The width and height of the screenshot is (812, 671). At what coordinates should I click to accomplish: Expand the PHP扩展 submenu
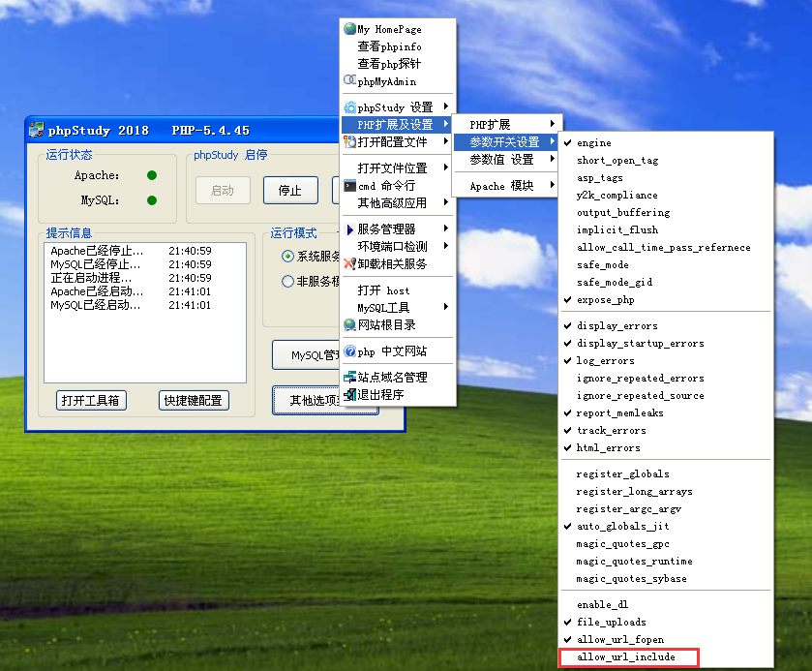(506, 124)
